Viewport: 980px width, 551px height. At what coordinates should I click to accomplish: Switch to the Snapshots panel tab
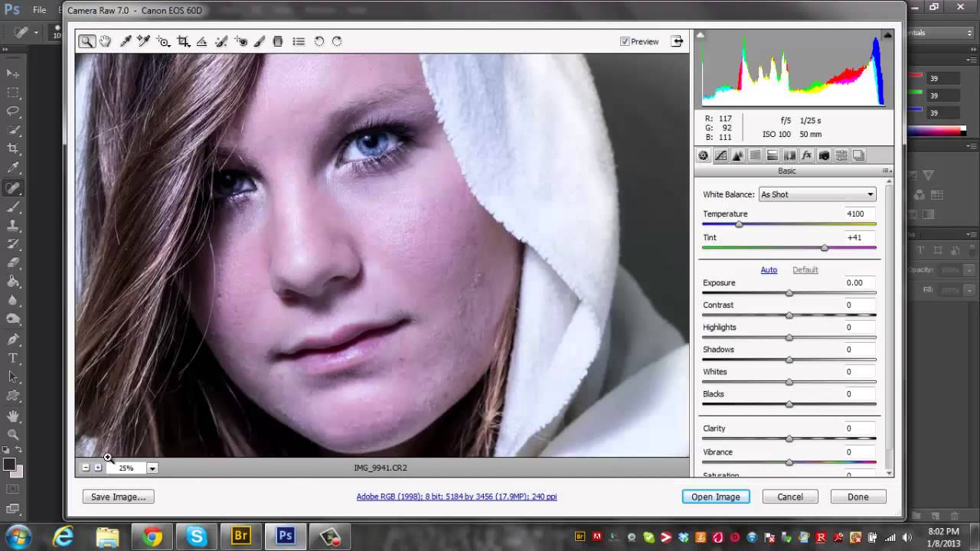pos(858,155)
